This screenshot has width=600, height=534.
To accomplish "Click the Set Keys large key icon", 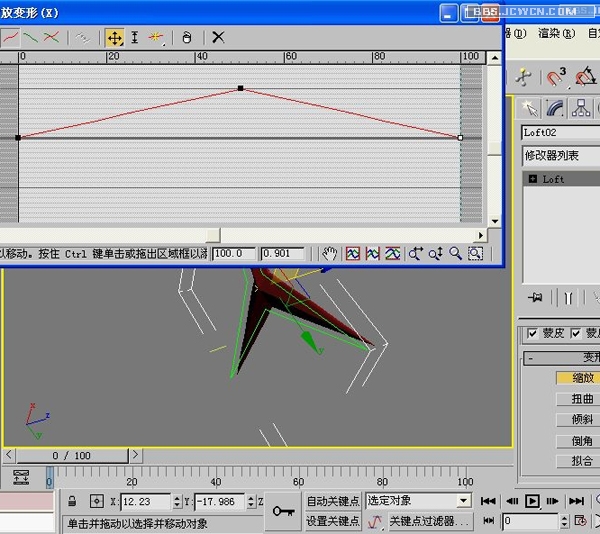I will click(x=283, y=511).
